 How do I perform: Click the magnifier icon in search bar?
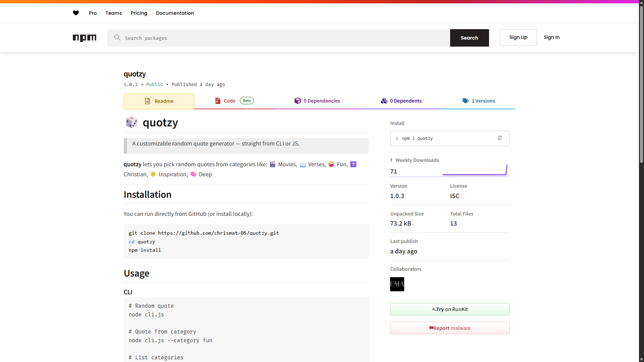click(117, 38)
